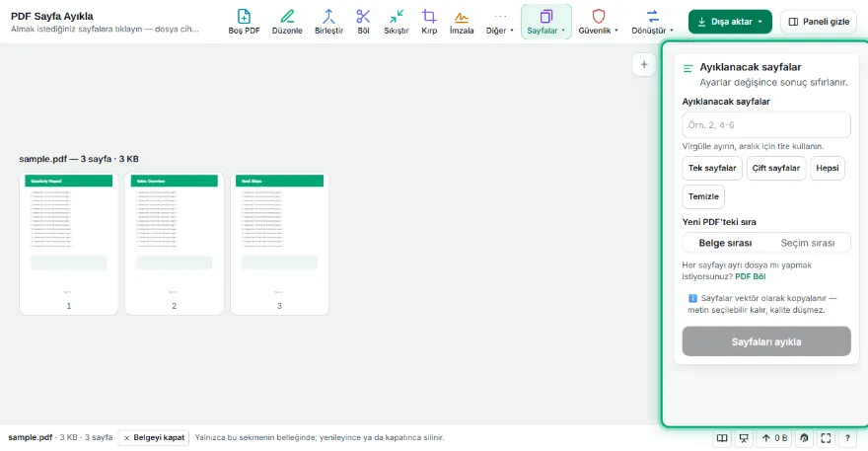Click status bar sample.pdf file name
This screenshot has width=868, height=451.
[x=30, y=437]
